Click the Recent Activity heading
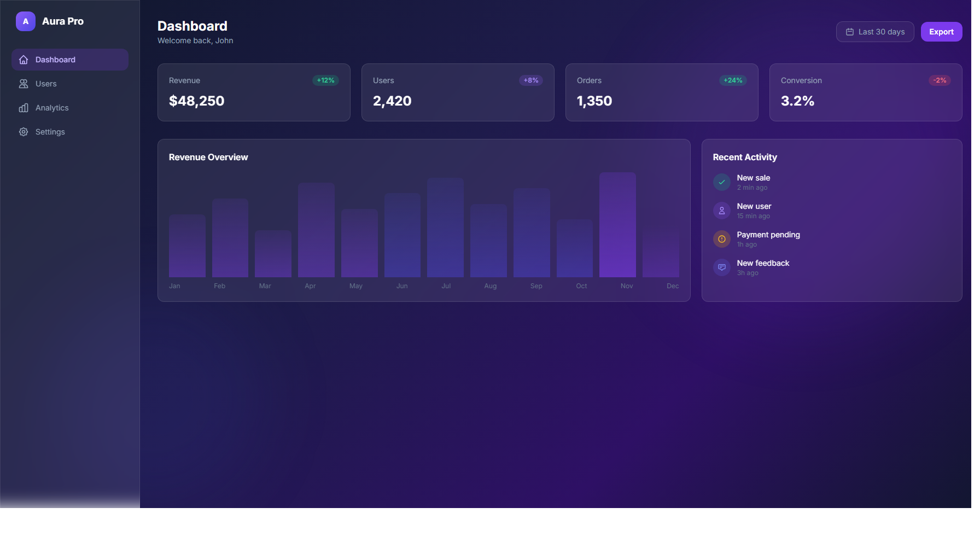This screenshot has width=980, height=560. point(745,157)
